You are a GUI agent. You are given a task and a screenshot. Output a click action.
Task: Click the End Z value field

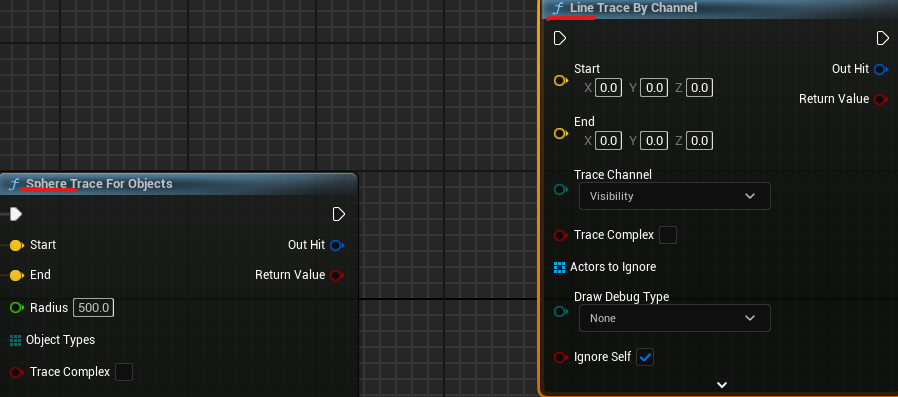[x=699, y=141]
